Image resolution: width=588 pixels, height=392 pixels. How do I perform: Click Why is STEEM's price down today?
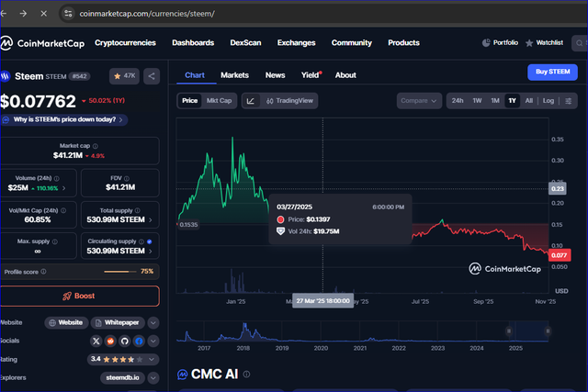click(64, 119)
